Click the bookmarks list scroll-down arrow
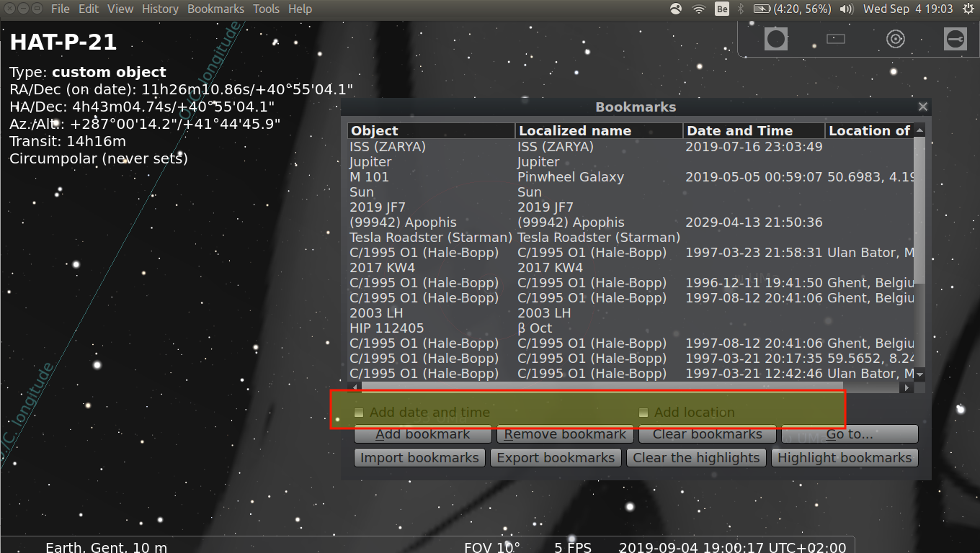 click(x=919, y=375)
